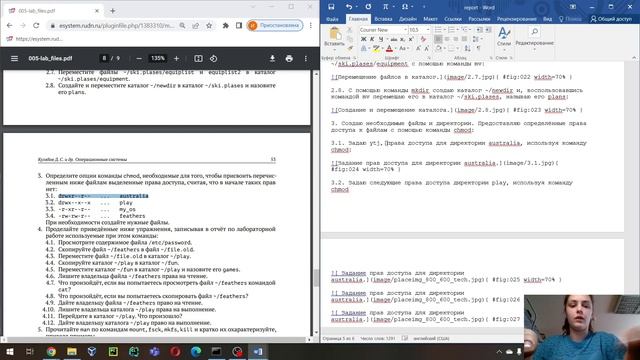Open Chrome from the taskbar
640x360 pixels.
click(x=51, y=351)
